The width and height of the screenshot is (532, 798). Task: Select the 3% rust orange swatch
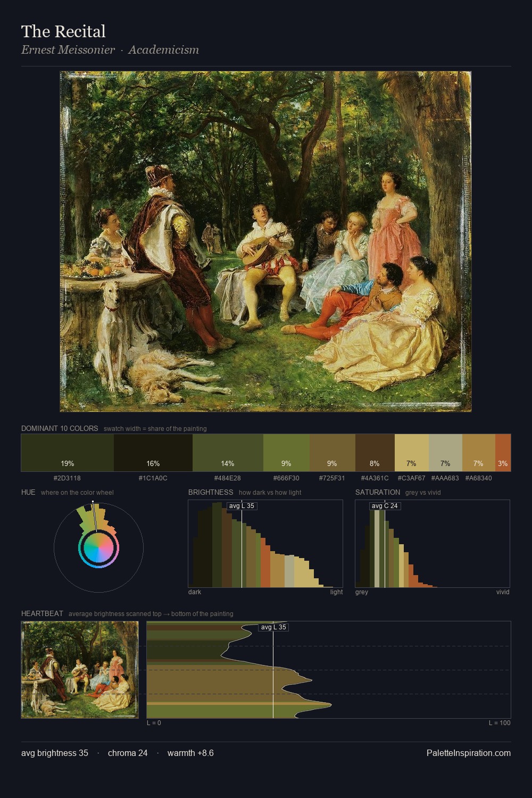(503, 453)
